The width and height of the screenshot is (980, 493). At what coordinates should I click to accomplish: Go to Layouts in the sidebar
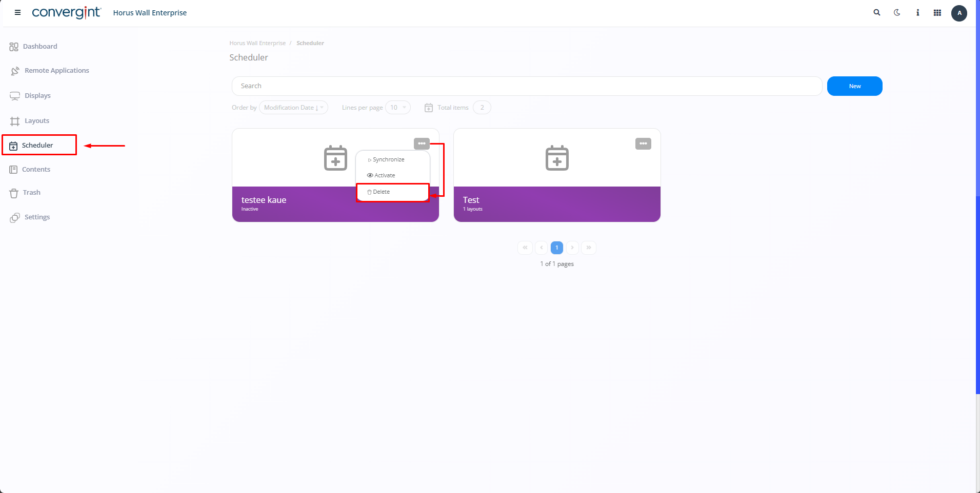point(37,121)
